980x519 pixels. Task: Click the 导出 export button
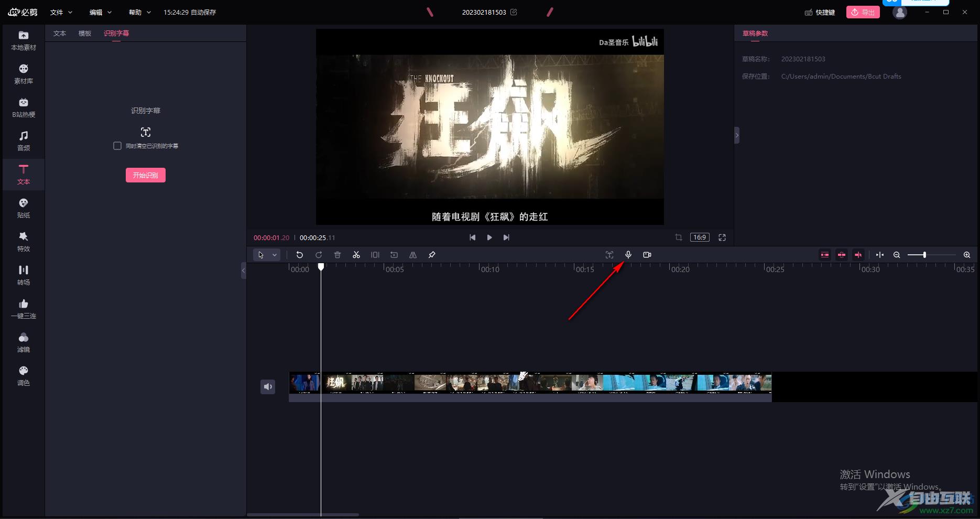coord(863,12)
